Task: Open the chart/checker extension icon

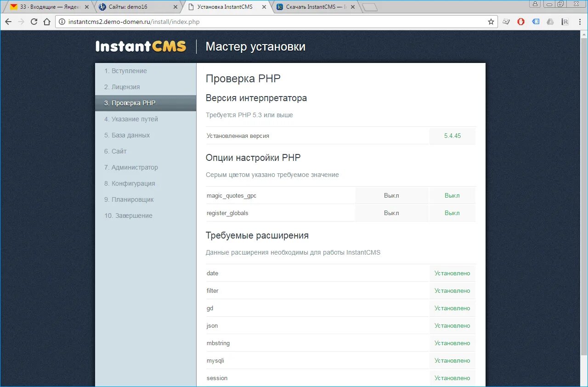Action: (x=506, y=22)
